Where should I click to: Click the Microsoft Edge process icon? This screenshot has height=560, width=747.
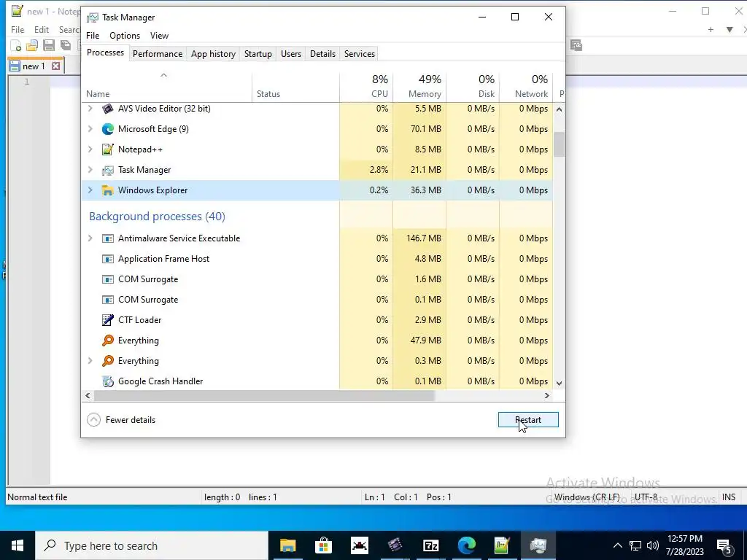[x=108, y=129]
